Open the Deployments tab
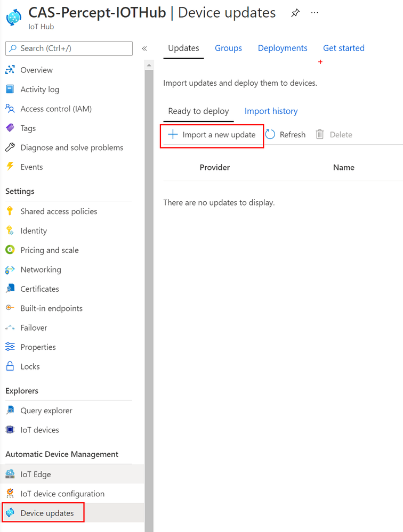403x532 pixels. pos(283,48)
